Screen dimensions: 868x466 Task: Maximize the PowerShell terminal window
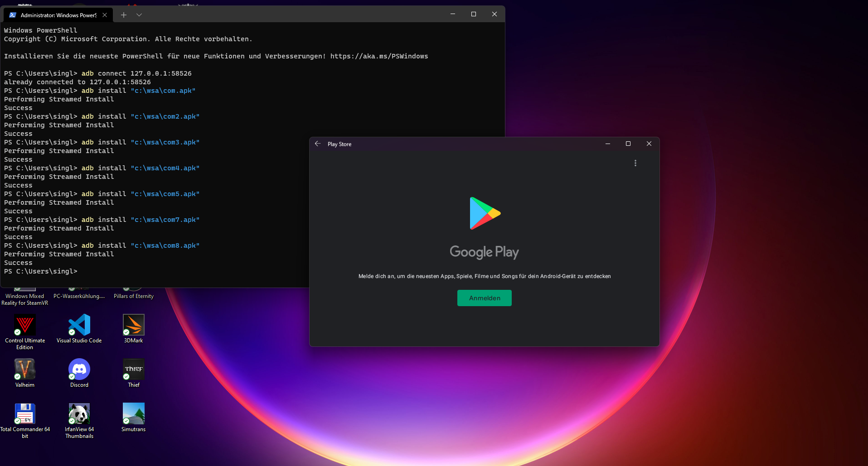click(474, 14)
